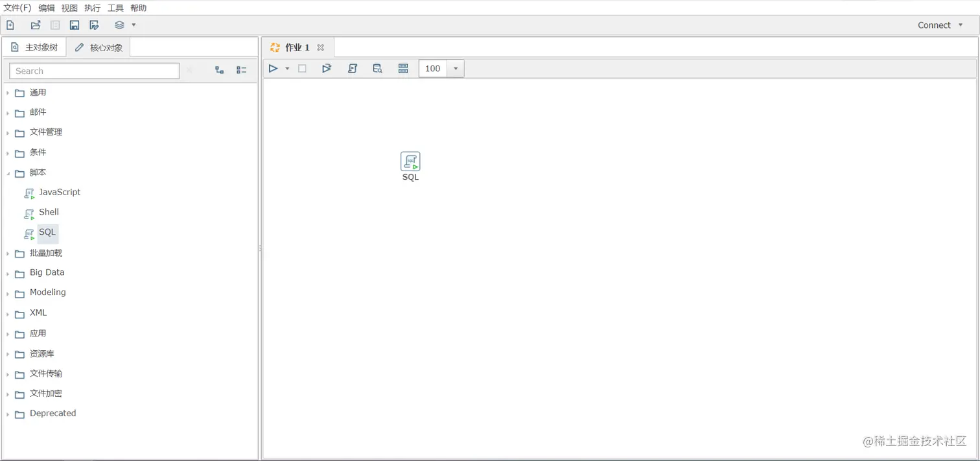The height and width of the screenshot is (461, 980).
Task: Open the perspective switcher dropdown arrow
Action: click(x=134, y=25)
